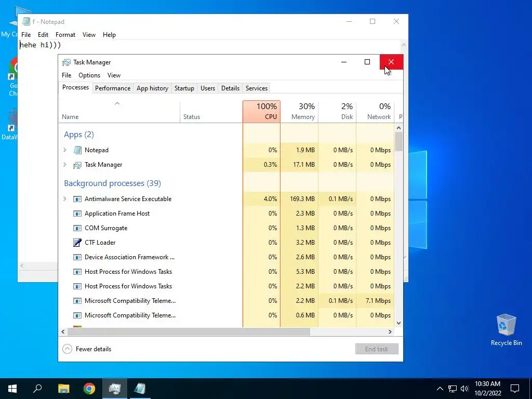The height and width of the screenshot is (399, 532).
Task: Open the taskbar clock and date
Action: (487, 389)
